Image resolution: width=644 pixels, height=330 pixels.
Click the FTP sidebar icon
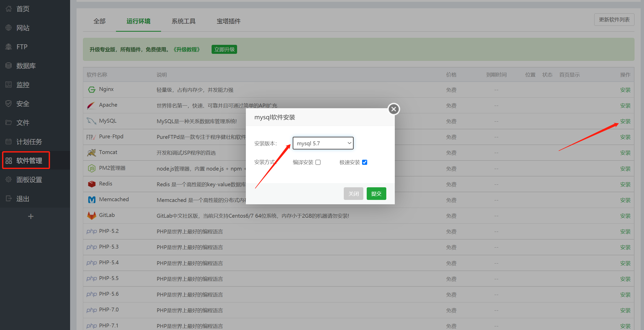pos(9,47)
